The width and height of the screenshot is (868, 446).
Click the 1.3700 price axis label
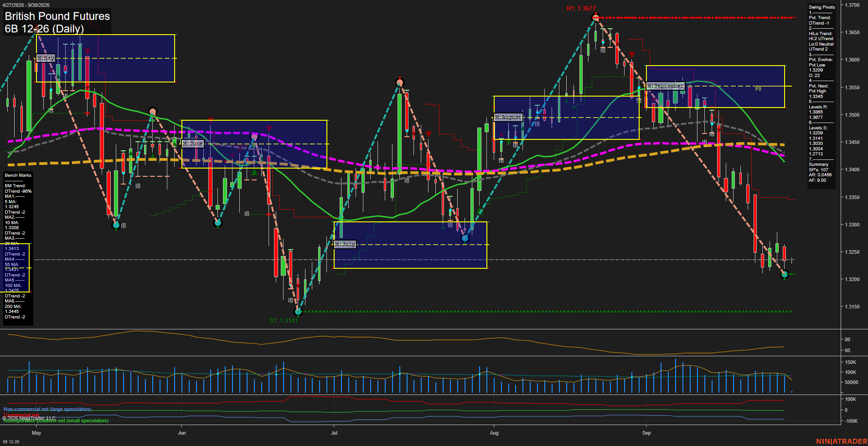852,5
